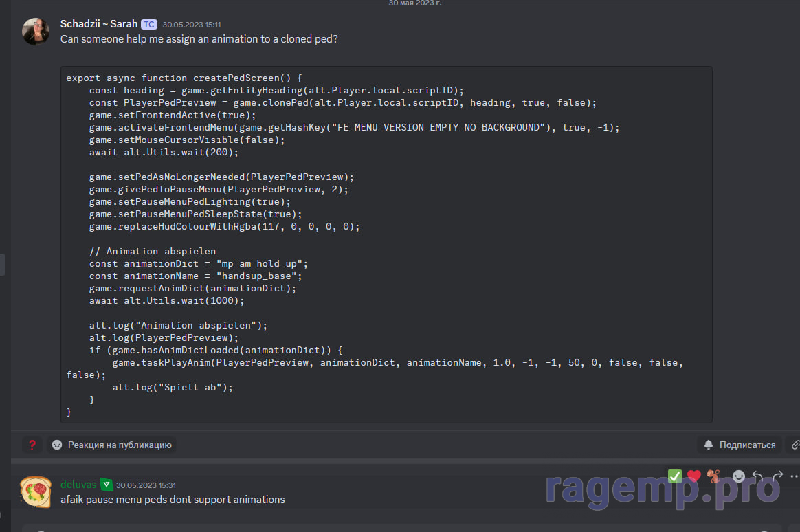Click the 30.05.2023 15:31 reply timestamp
This screenshot has height=532, width=800.
(146, 485)
